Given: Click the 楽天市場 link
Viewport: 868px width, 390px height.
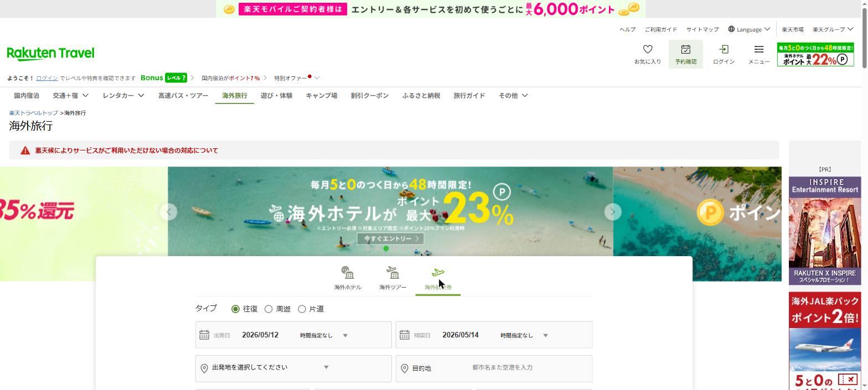Looking at the screenshot, I should (793, 29).
